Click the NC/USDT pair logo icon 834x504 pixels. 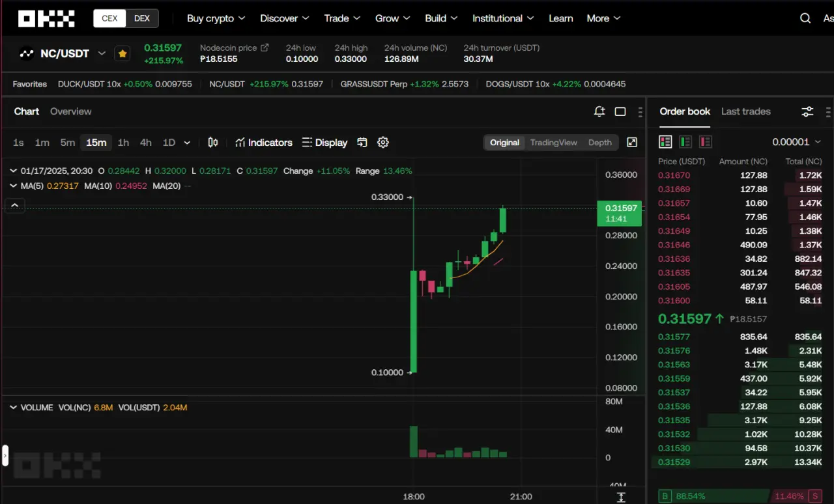[26, 53]
